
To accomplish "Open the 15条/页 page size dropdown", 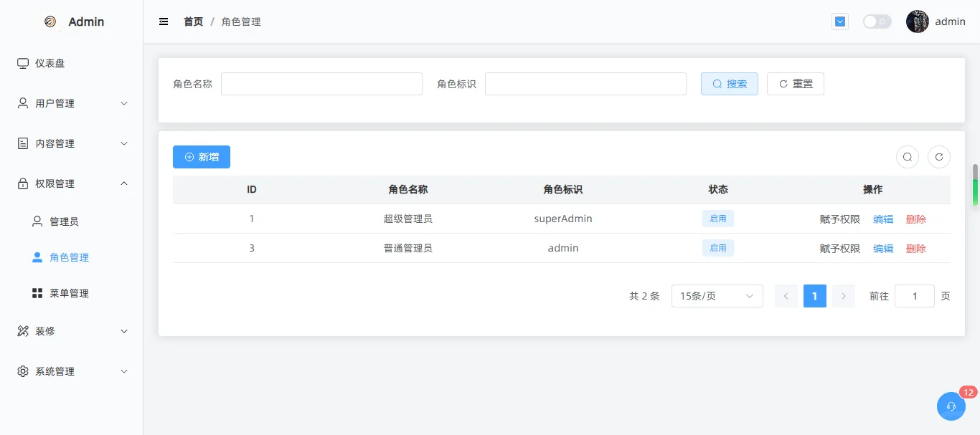I will click(717, 295).
